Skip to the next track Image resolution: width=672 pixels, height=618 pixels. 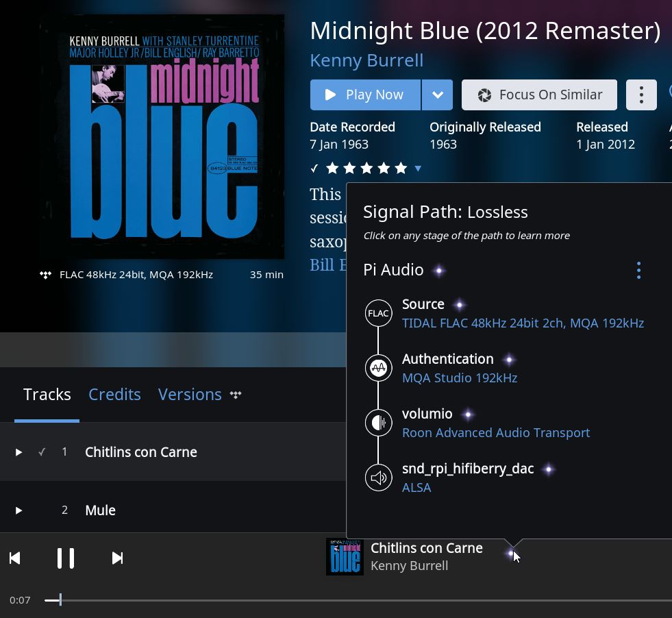[117, 558]
